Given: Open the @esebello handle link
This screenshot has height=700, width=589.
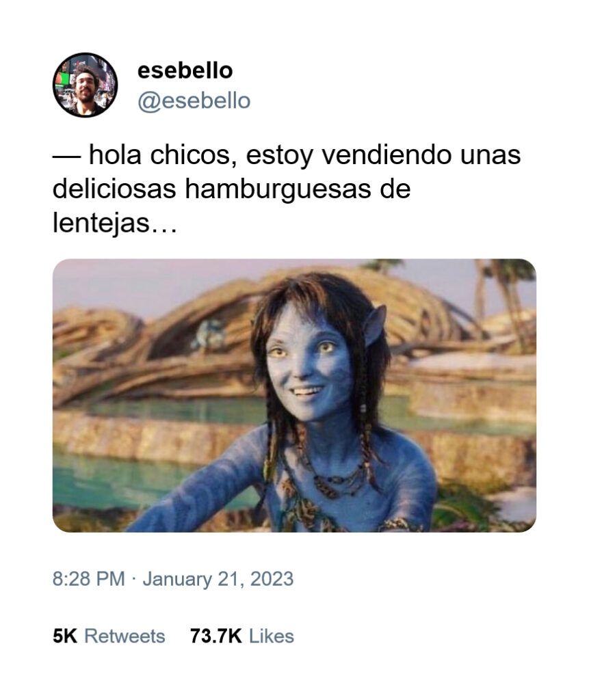Looking at the screenshot, I should (x=194, y=101).
